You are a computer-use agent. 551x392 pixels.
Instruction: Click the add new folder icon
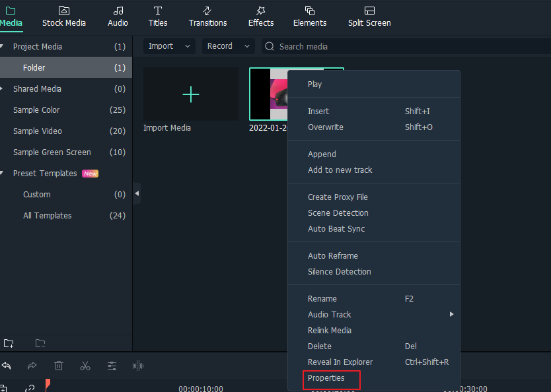(x=9, y=343)
